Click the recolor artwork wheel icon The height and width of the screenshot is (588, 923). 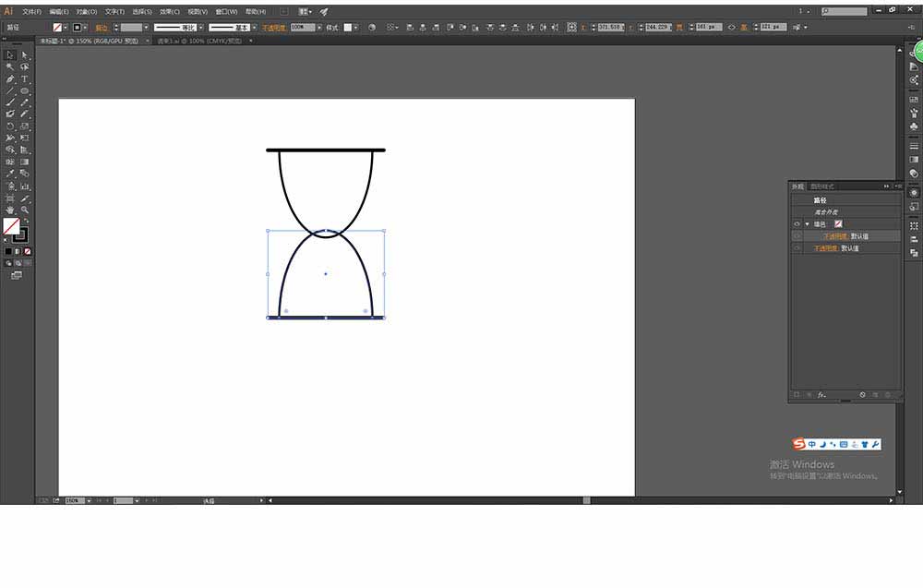[371, 27]
